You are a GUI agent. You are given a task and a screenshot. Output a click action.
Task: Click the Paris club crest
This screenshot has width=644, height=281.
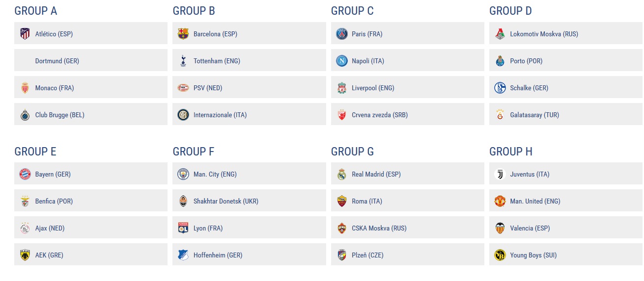pos(341,34)
